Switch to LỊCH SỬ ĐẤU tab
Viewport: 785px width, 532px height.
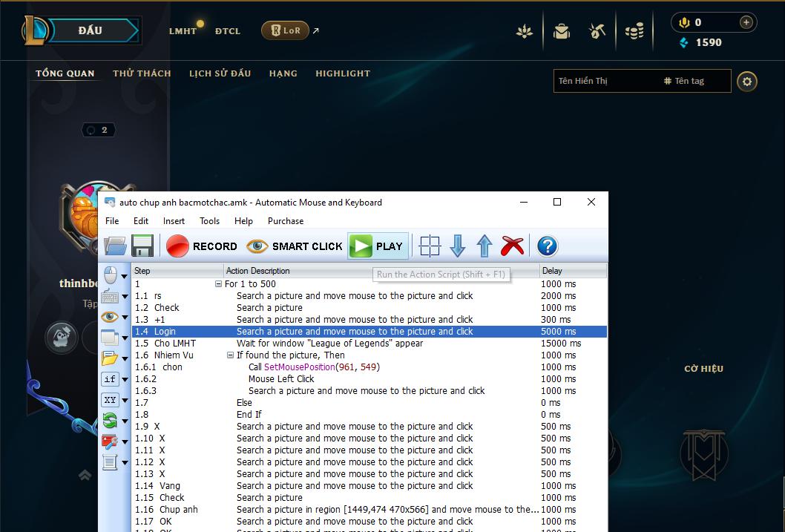(220, 73)
